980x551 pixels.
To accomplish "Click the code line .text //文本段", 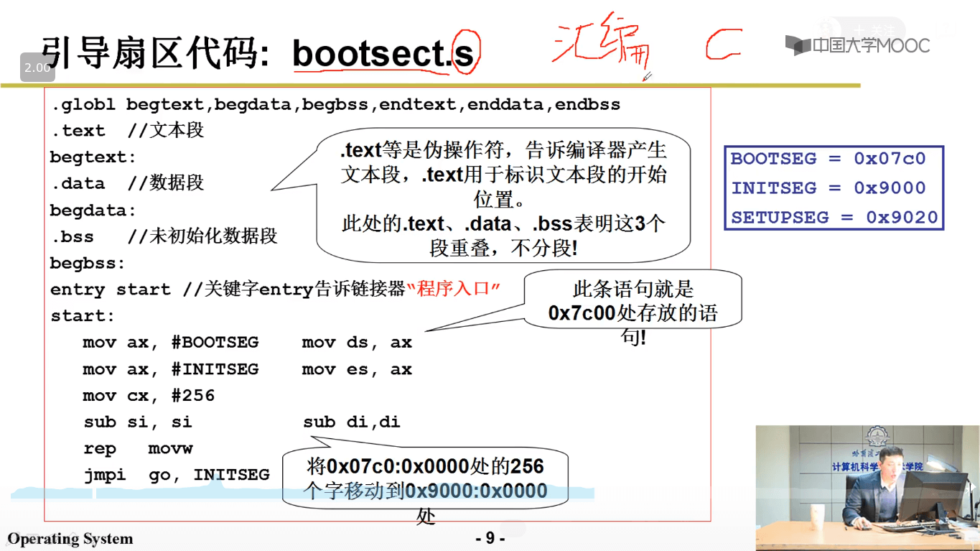I will click(x=128, y=131).
